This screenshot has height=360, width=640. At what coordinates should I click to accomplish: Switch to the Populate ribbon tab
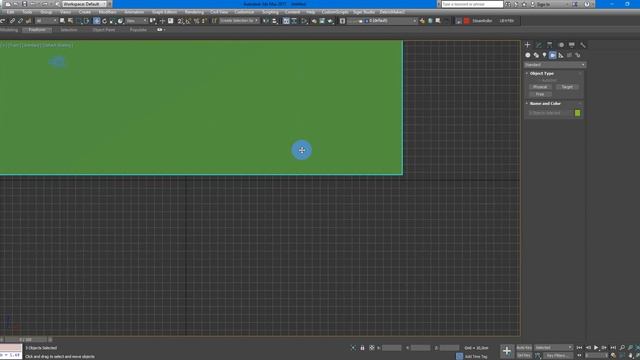coord(138,30)
